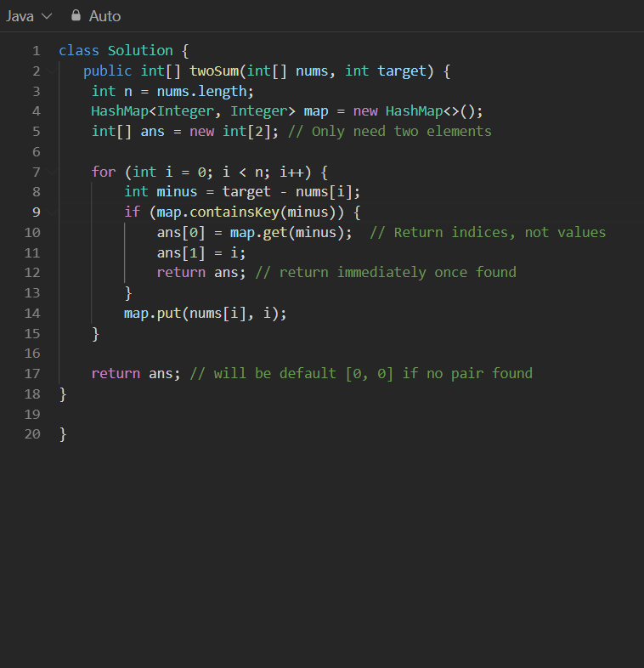Click "int n = nums.length;" line

click(172, 91)
